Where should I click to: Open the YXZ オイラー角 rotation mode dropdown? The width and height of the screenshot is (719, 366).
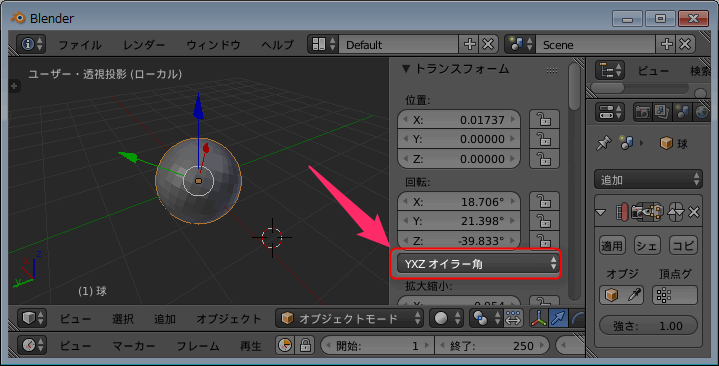click(x=477, y=264)
